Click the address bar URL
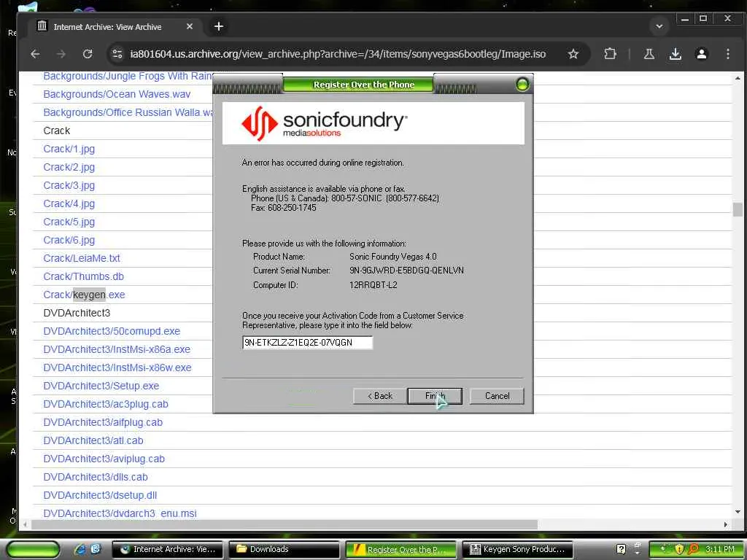747x560 pixels. [338, 54]
